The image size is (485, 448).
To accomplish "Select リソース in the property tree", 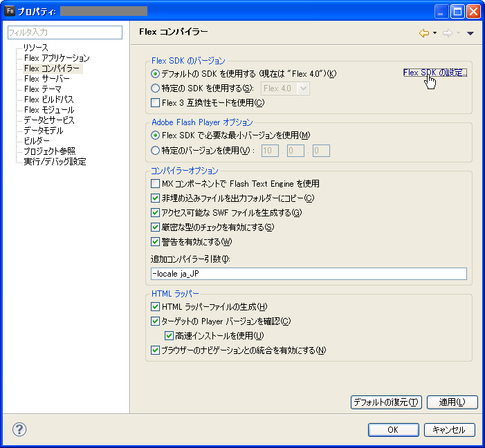I will (x=36, y=48).
